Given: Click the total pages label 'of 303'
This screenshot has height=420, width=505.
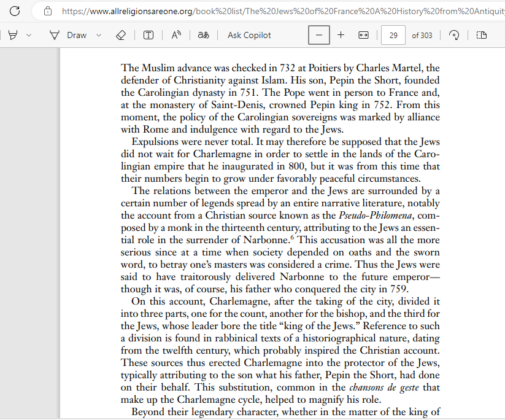Looking at the screenshot, I should (422, 36).
